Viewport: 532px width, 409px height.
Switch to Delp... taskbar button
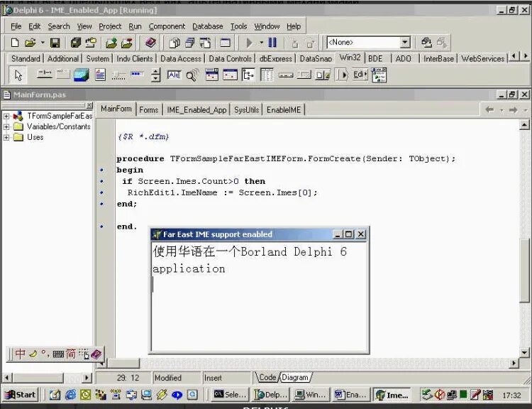click(270, 395)
